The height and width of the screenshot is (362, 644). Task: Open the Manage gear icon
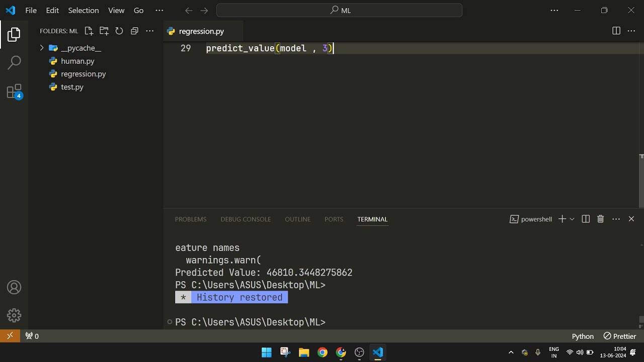(14, 315)
